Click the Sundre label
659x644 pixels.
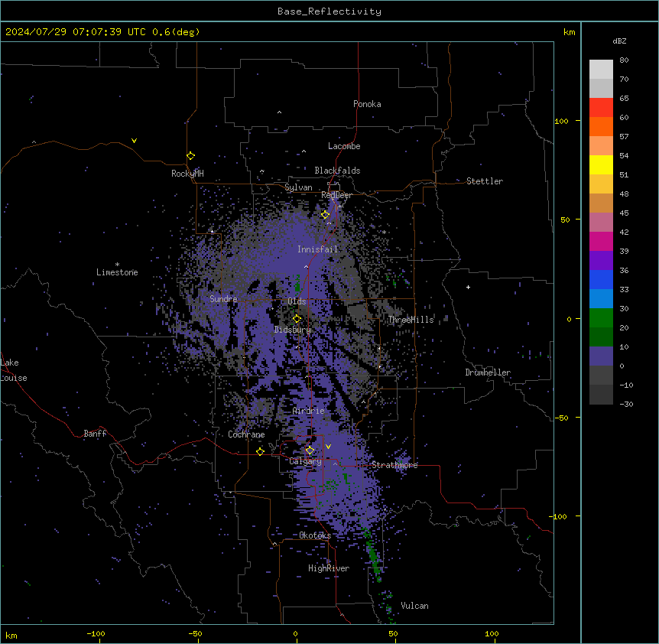(223, 299)
